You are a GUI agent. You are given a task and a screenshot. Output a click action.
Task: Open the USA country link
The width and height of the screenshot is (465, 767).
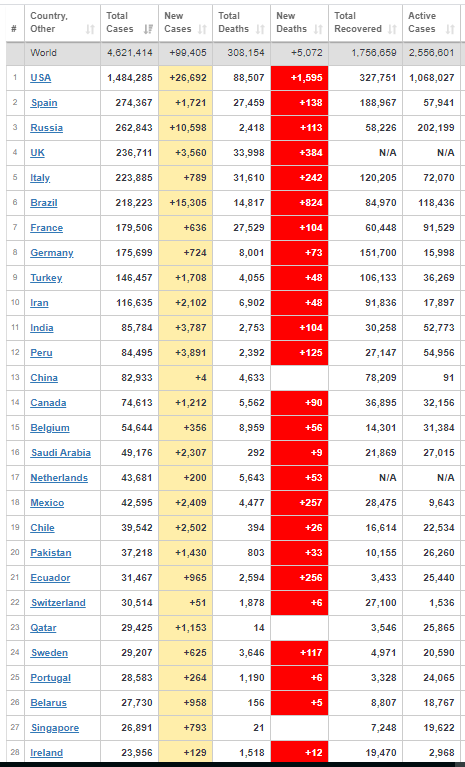pyautogui.click(x=41, y=77)
